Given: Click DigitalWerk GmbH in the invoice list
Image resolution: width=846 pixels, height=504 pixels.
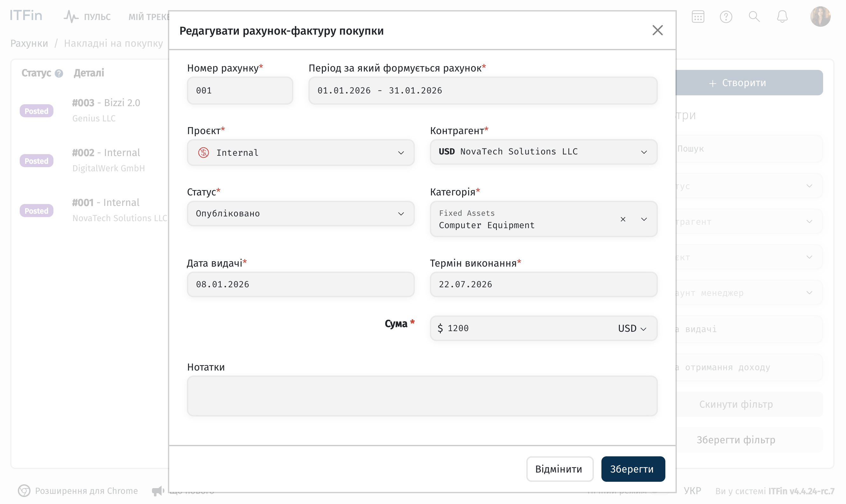Looking at the screenshot, I should [x=108, y=168].
